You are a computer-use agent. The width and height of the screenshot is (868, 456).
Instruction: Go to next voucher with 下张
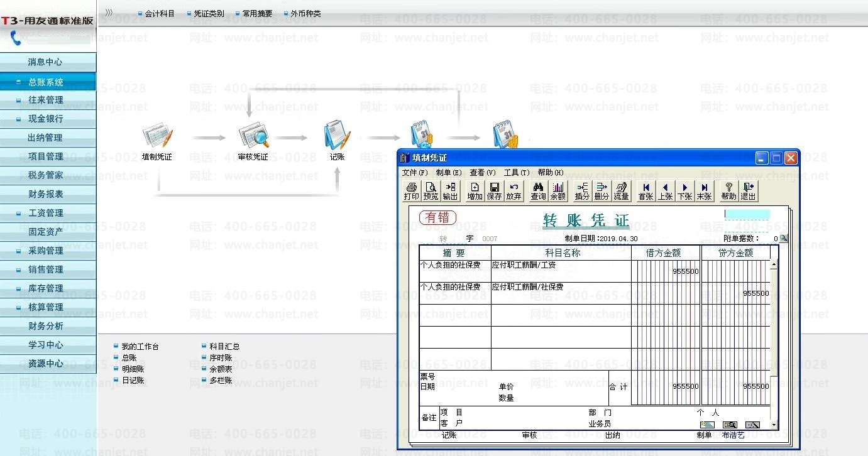point(684,191)
